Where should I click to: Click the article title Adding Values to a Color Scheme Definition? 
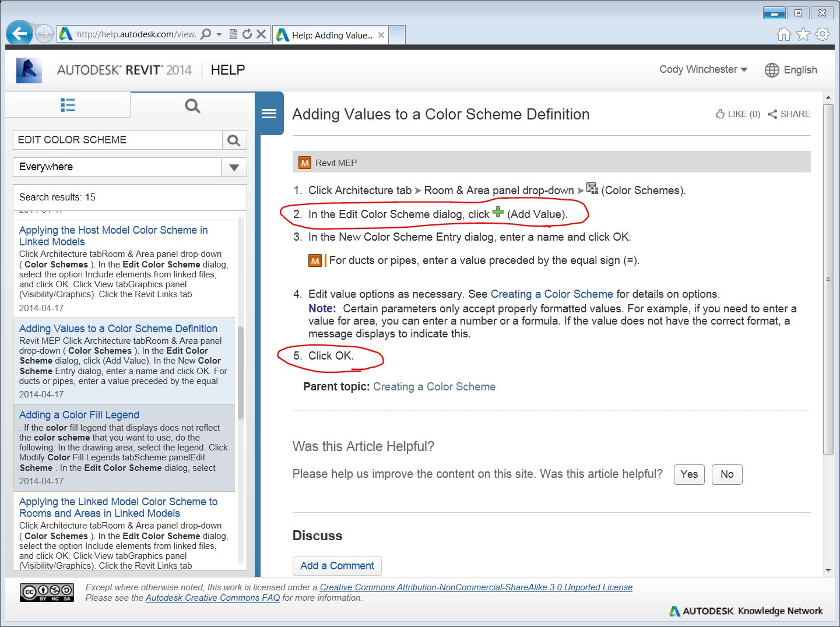[x=441, y=114]
